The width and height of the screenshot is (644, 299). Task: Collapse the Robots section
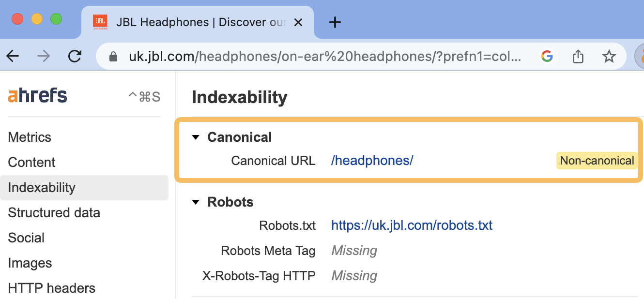[x=195, y=202]
